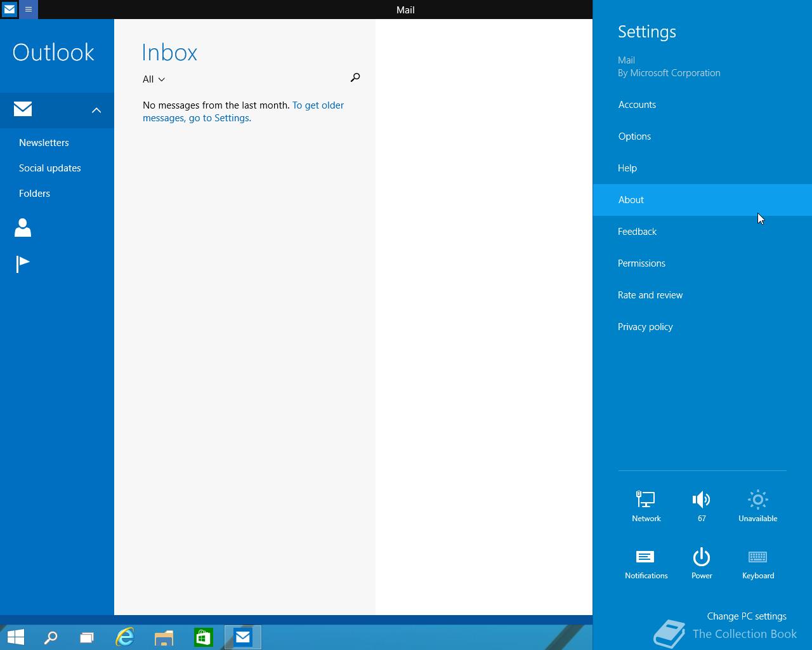This screenshot has width=812, height=650.
Task: Open the Social updates view
Action: coord(50,168)
